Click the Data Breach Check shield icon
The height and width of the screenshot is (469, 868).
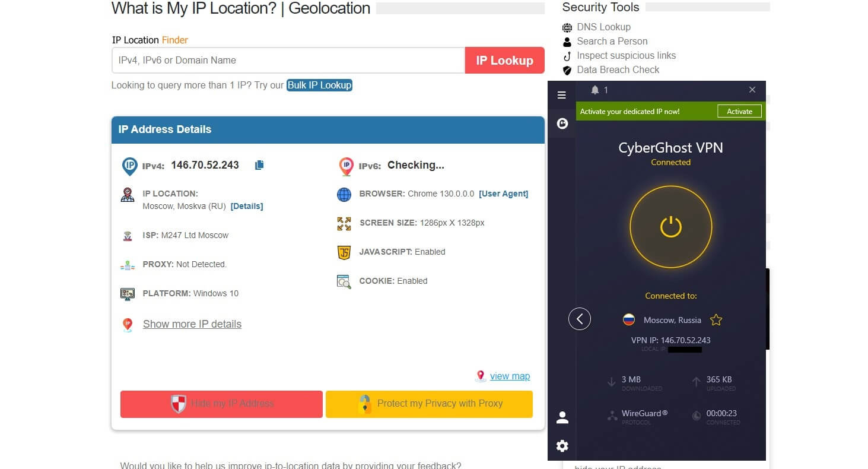567,69
